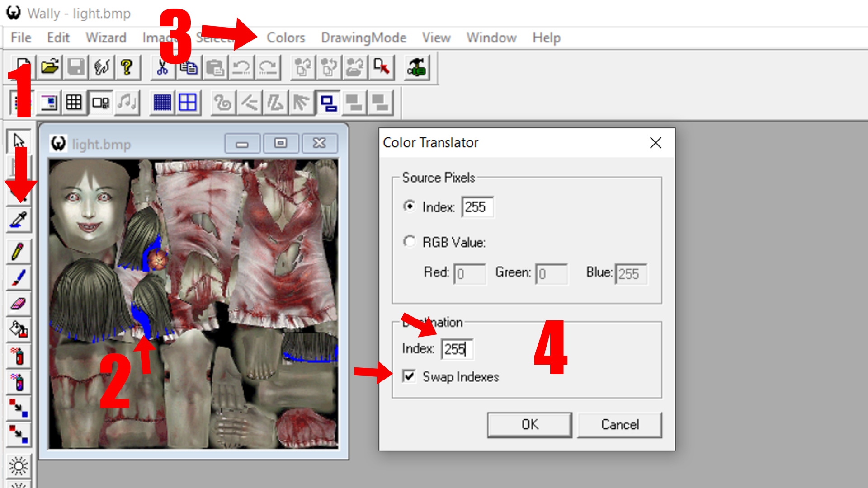The width and height of the screenshot is (868, 488).
Task: Select the RGB Value radio button
Action: pyautogui.click(x=410, y=242)
